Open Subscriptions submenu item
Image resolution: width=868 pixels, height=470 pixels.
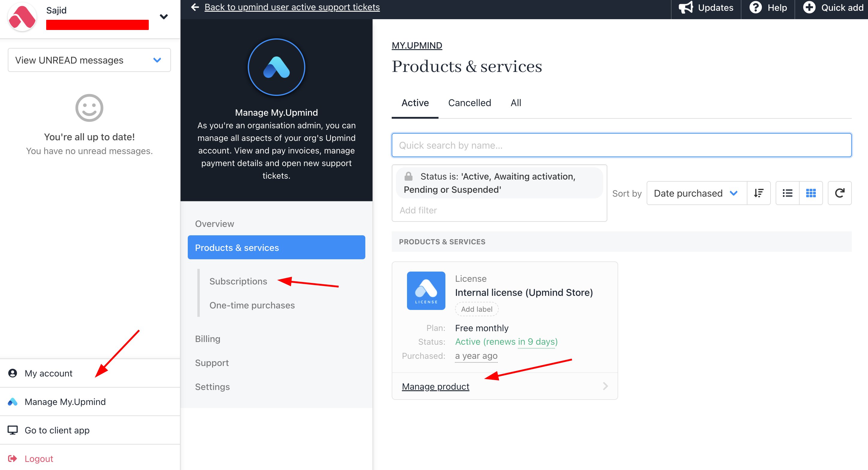[x=238, y=281]
